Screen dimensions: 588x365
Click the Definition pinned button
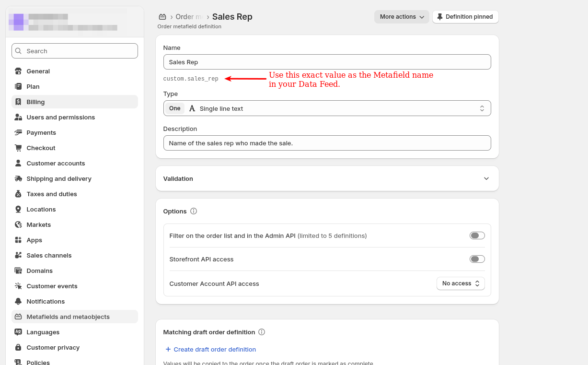465,17
